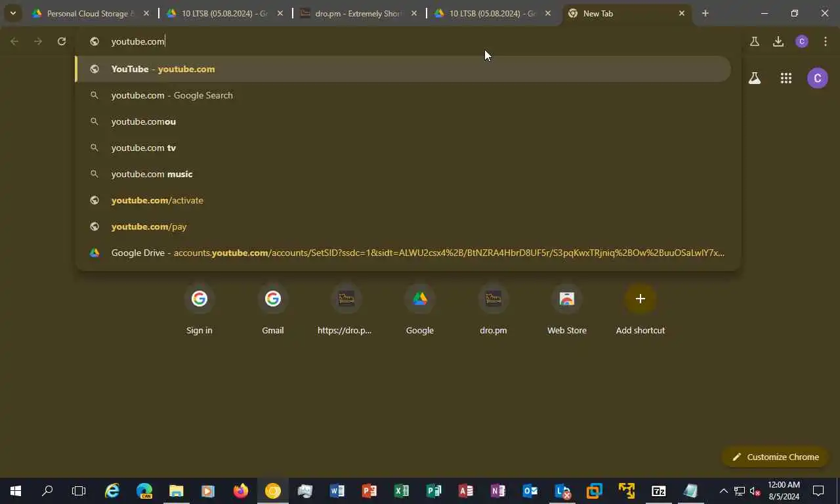Launch Firefox from taskbar
Viewport: 840px width, 504px height.
[x=241, y=491]
